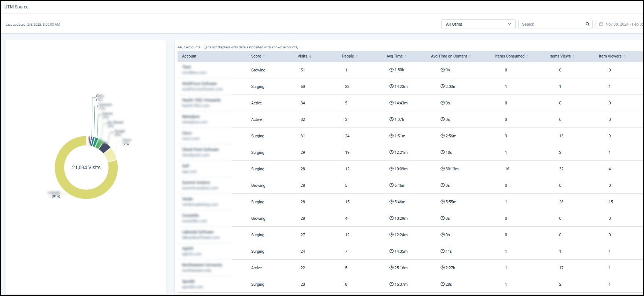Sort the People column using arrows
The image size is (644, 296).
[357, 56]
